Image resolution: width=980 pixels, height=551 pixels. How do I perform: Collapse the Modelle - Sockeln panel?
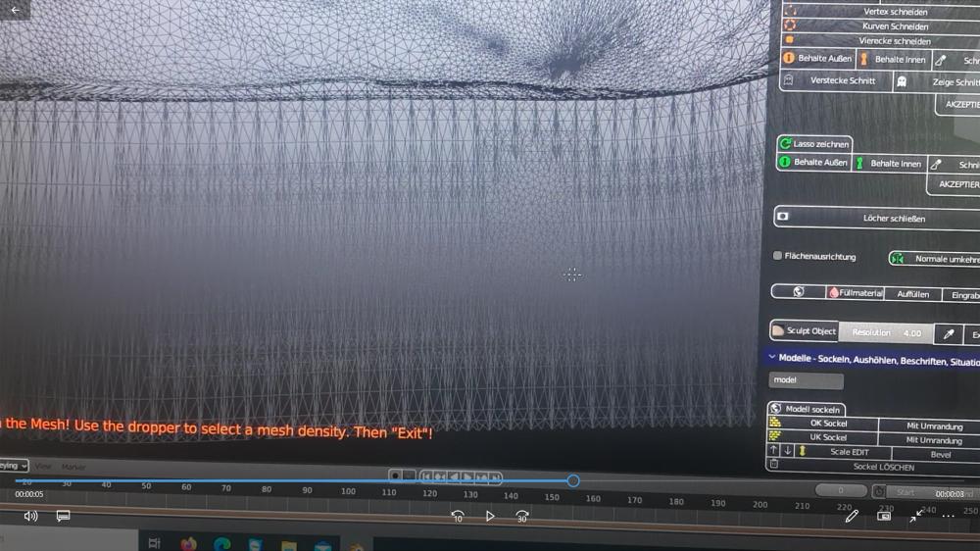click(772, 357)
